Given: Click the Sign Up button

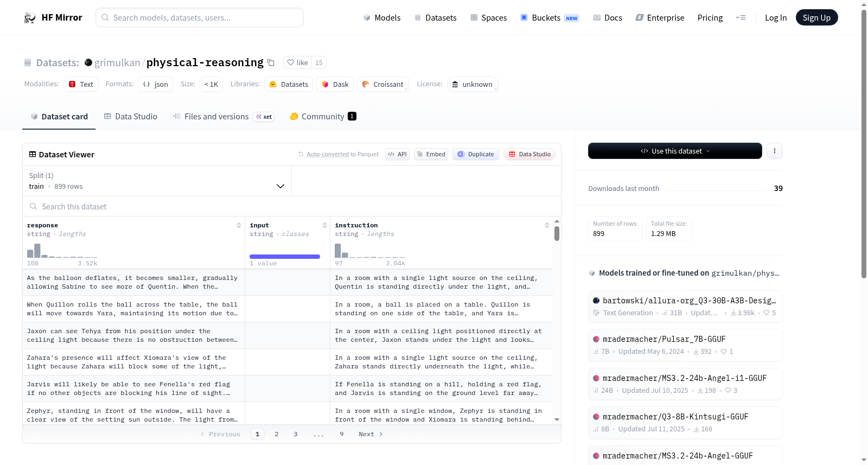Looking at the screenshot, I should click(x=816, y=18).
